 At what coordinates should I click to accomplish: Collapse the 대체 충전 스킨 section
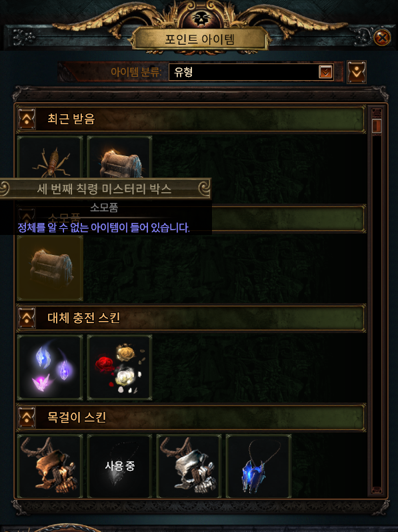tap(27, 318)
